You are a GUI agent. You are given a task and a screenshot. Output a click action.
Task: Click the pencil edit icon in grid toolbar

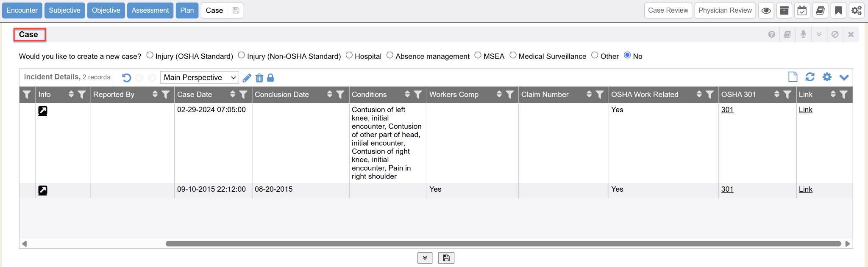point(247,78)
